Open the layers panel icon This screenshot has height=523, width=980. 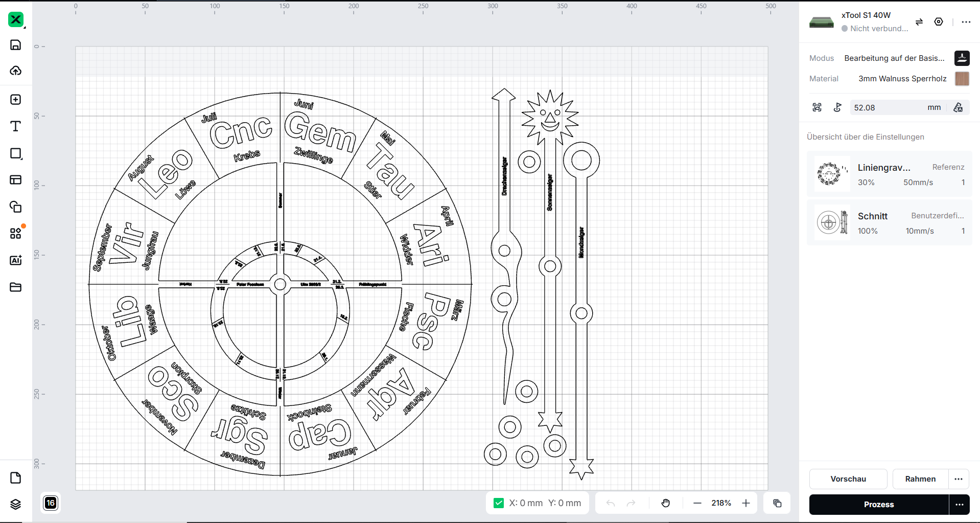16,504
